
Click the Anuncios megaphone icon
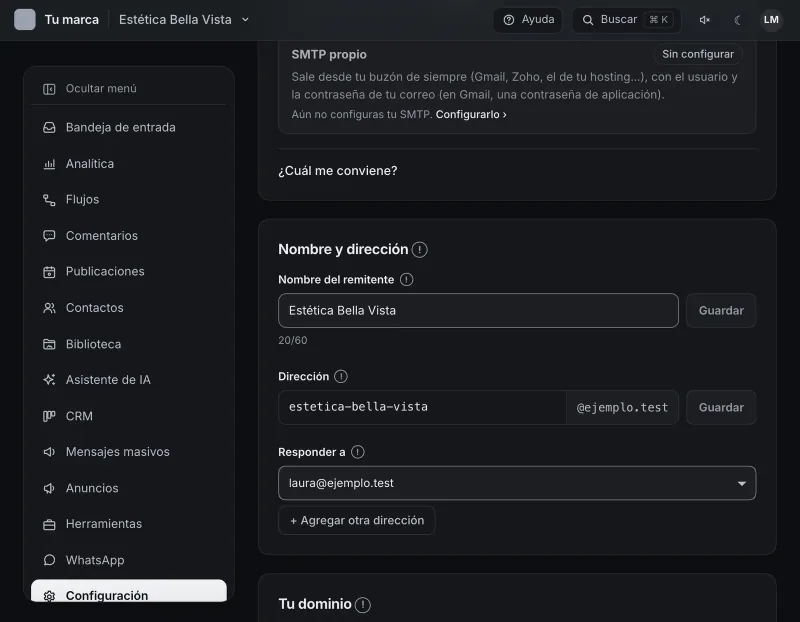click(49, 488)
